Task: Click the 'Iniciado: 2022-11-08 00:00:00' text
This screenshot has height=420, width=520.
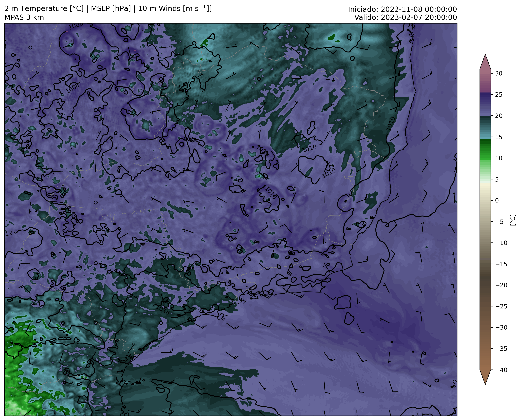Action: (402, 9)
